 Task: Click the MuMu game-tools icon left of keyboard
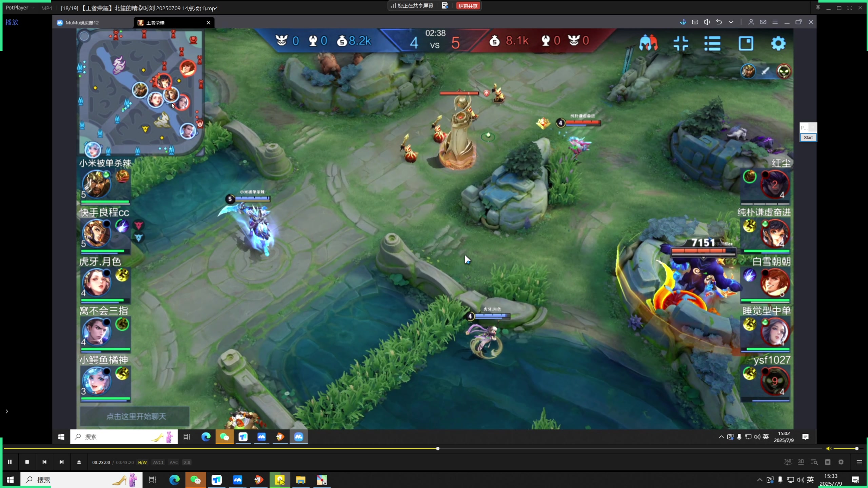(x=683, y=22)
